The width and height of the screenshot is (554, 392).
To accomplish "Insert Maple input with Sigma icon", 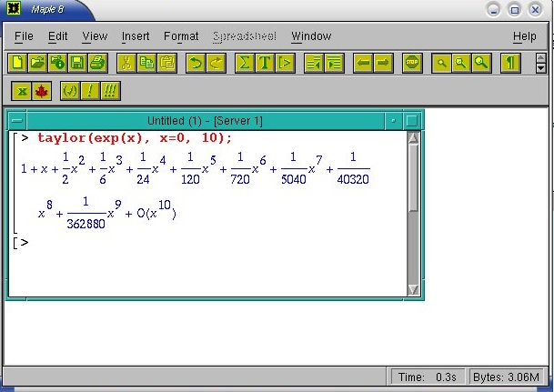I will 244,63.
